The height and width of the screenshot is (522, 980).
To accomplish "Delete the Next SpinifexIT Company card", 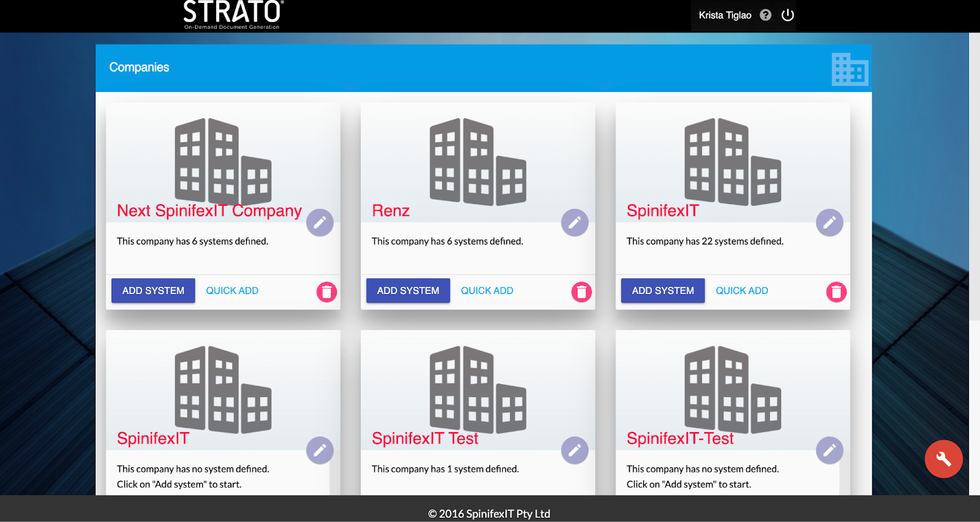I will click(x=326, y=292).
